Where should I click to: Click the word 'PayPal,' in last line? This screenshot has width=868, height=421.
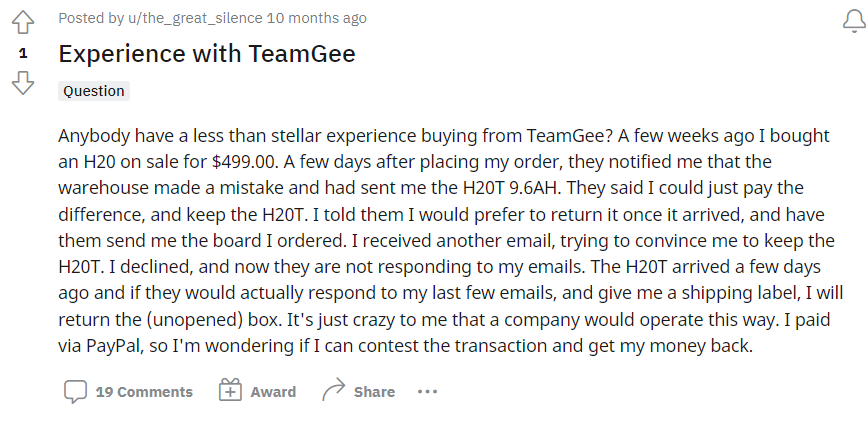click(115, 346)
